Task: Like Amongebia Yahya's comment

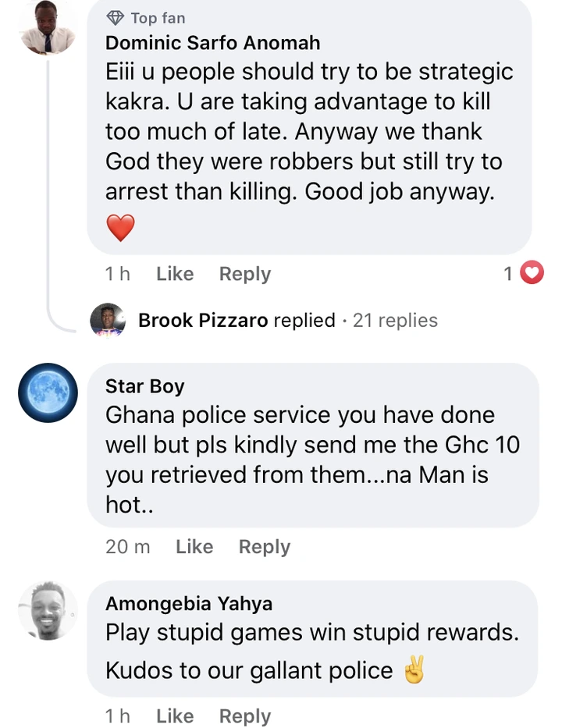Action: pos(174,716)
